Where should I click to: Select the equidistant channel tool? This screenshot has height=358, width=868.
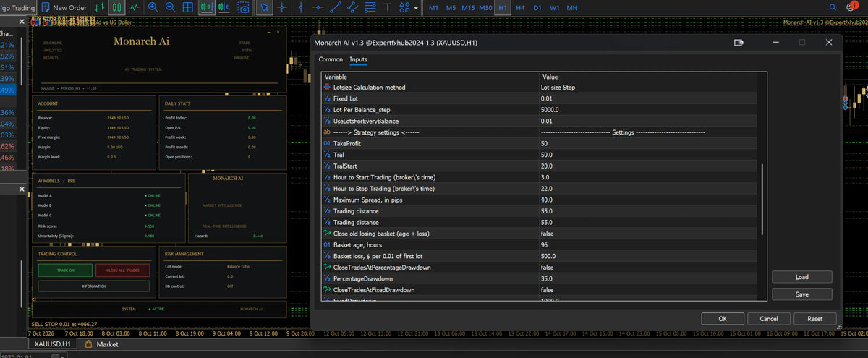coord(353,7)
